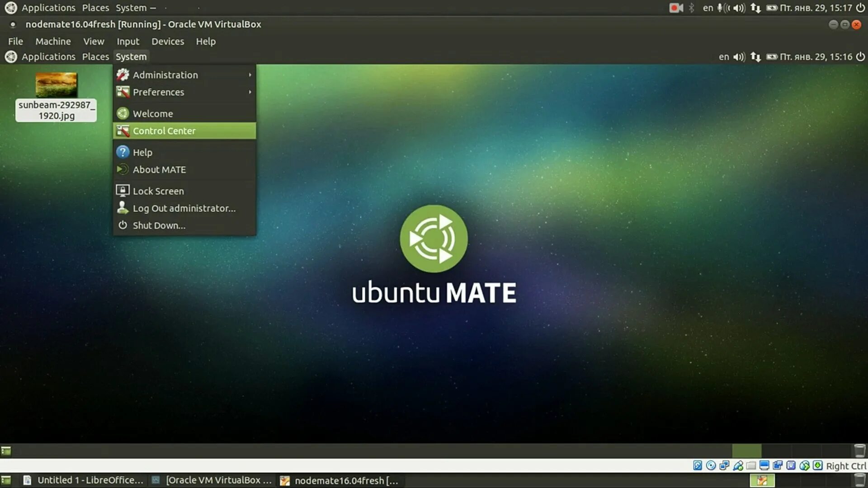Click the Welcome menu entry
Screen dimensions: 868x488
pos(153,113)
